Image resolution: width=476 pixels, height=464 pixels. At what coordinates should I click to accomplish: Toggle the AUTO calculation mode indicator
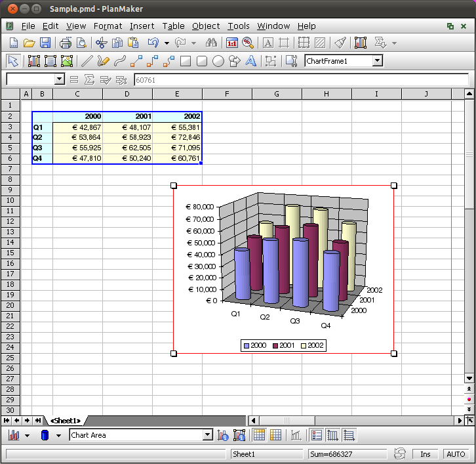pos(455,454)
